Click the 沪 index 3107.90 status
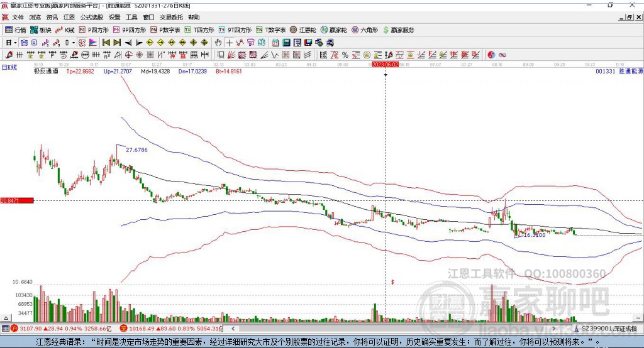 [62, 329]
